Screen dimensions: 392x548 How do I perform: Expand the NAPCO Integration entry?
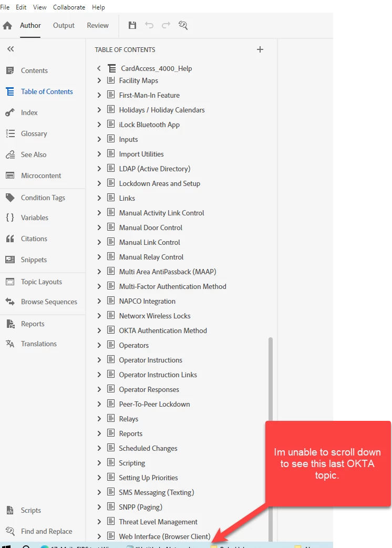coord(99,301)
